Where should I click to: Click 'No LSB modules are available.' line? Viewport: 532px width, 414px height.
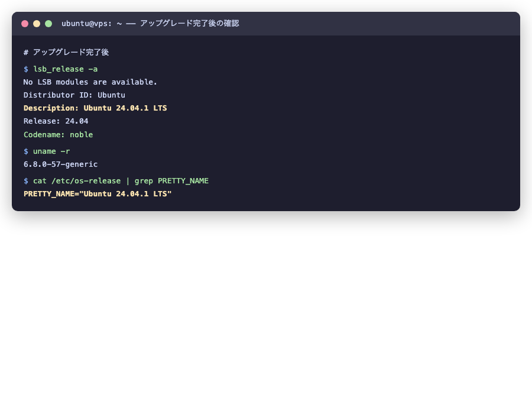[90, 82]
